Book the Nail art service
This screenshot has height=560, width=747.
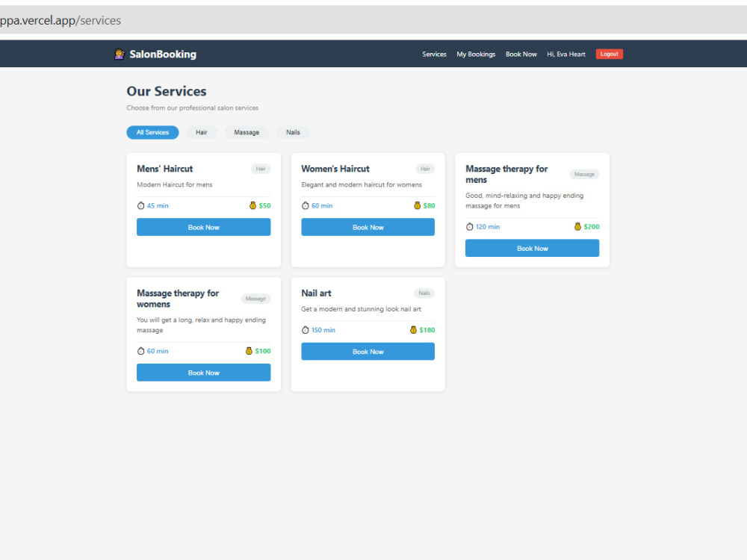pos(368,352)
